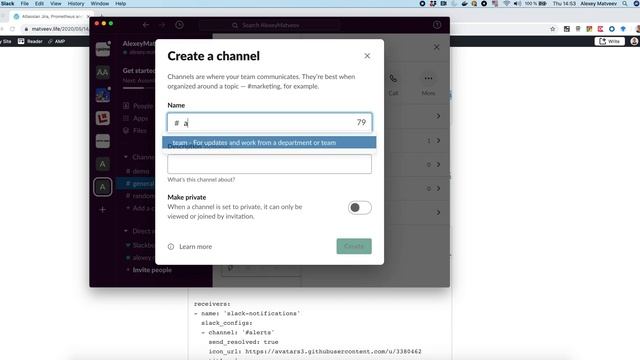Screen dimensions: 640x360
Task: Select the team prefix suggestion
Action: (x=269, y=142)
